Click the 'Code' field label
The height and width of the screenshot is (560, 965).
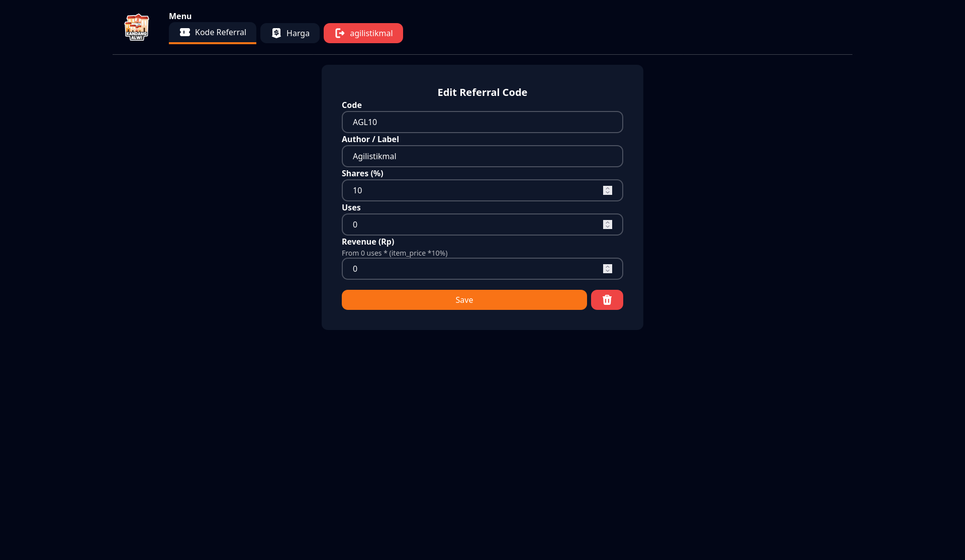pos(352,105)
